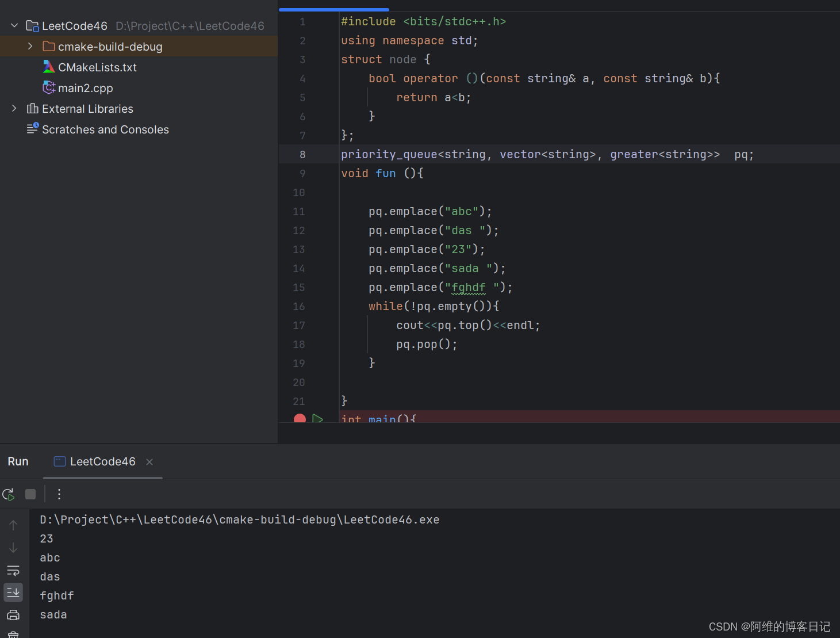Toggle scroll to end of console
This screenshot has width=840, height=638.
pos(13,592)
